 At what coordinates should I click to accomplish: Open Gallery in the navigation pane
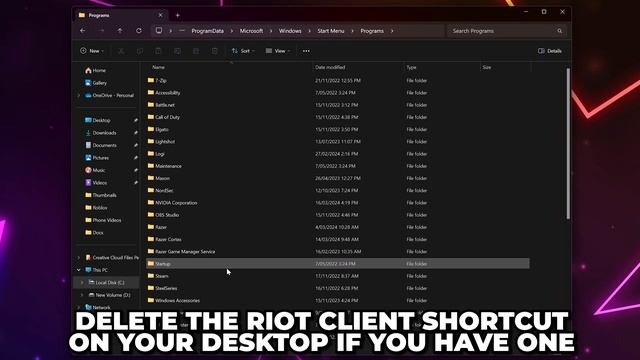(96, 83)
